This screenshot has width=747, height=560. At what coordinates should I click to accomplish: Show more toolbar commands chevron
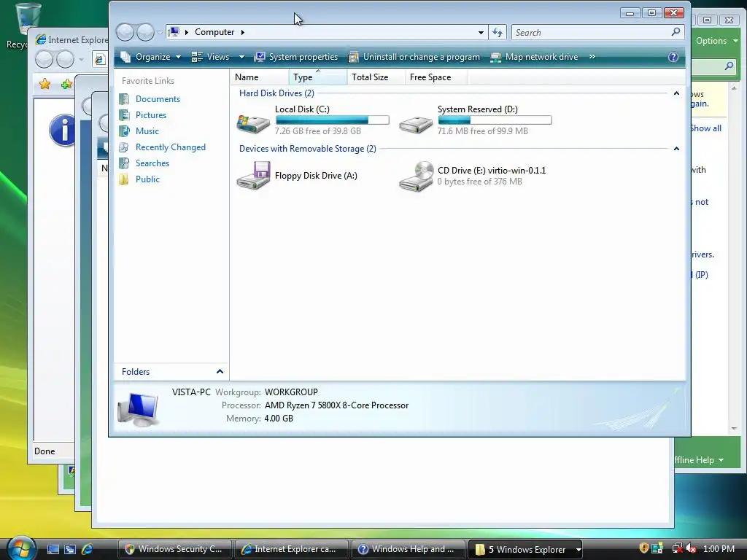click(x=592, y=57)
